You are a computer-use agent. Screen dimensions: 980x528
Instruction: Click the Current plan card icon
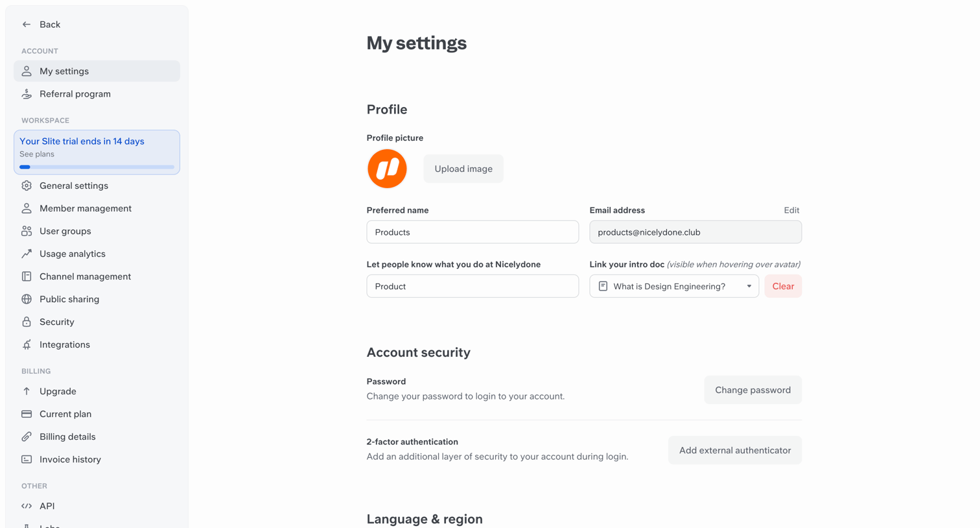tap(27, 414)
